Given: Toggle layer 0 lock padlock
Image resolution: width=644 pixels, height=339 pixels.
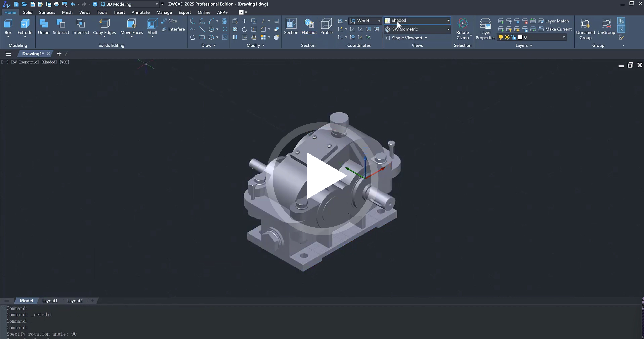Looking at the screenshot, I should [x=514, y=37].
